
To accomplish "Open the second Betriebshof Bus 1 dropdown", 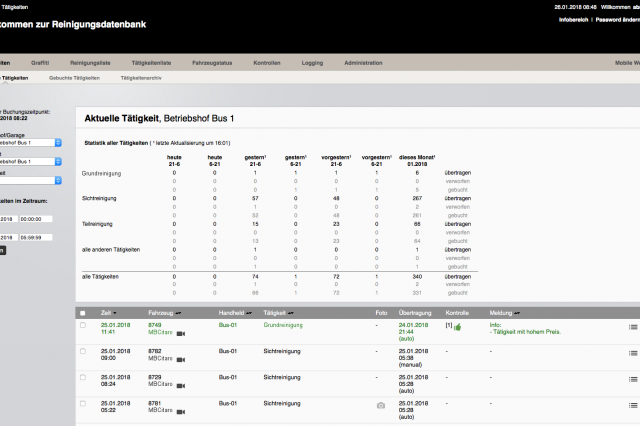I will click(x=31, y=162).
